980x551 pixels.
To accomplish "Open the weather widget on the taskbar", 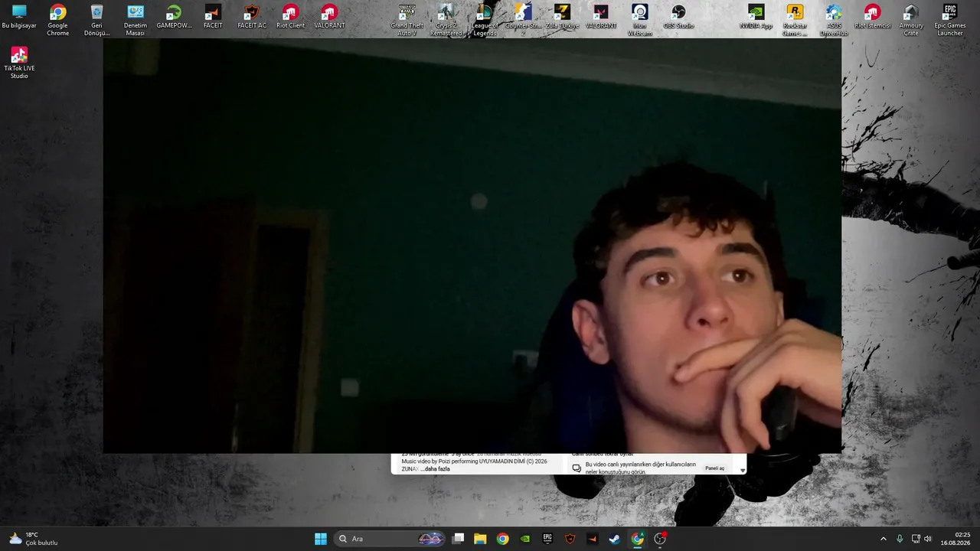I will click(34, 539).
